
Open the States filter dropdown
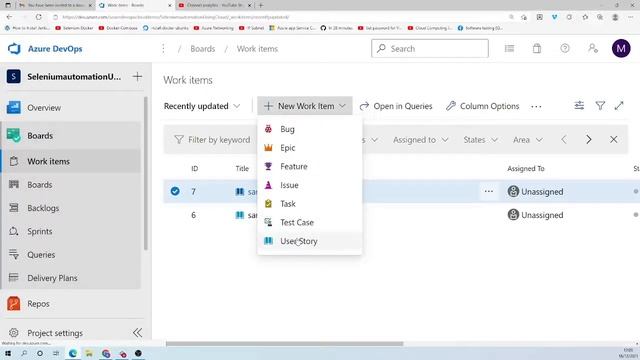click(x=480, y=140)
